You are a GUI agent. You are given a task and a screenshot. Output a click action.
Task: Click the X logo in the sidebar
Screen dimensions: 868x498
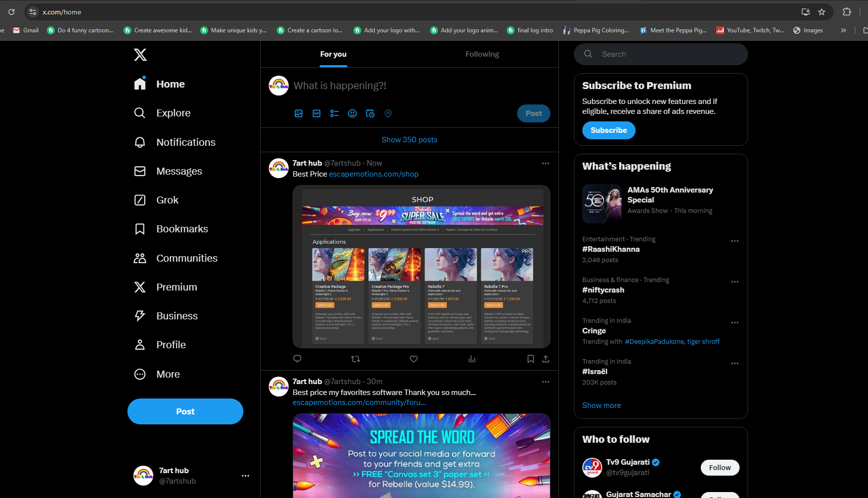140,55
